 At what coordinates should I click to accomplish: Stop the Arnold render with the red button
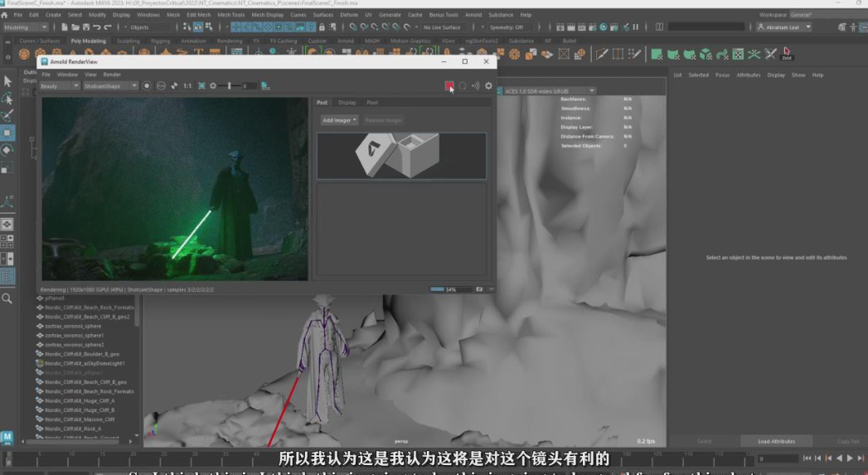tap(449, 85)
